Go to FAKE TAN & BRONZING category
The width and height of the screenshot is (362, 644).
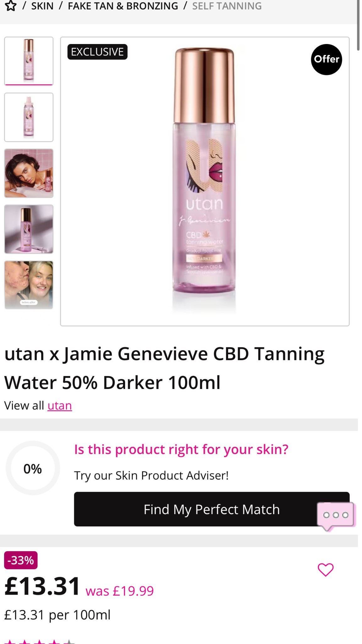(123, 6)
